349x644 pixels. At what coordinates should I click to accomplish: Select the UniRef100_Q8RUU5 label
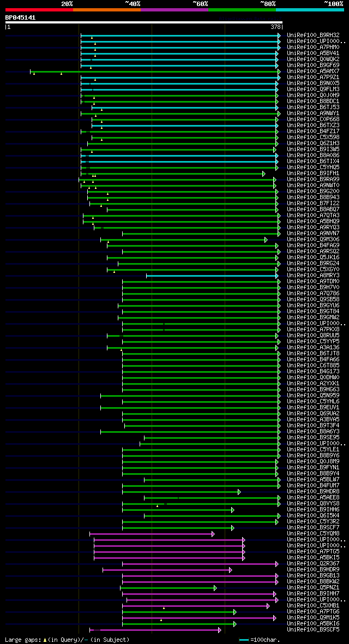(313, 336)
